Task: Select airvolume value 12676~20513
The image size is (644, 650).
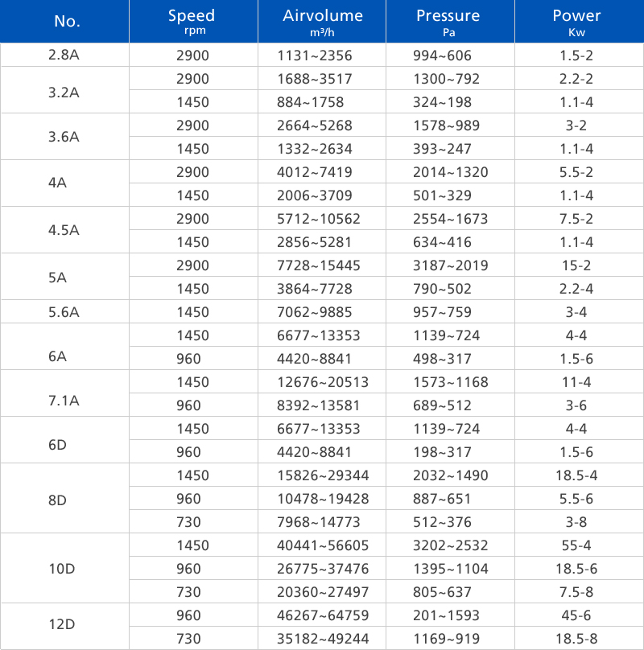Action: point(319,382)
